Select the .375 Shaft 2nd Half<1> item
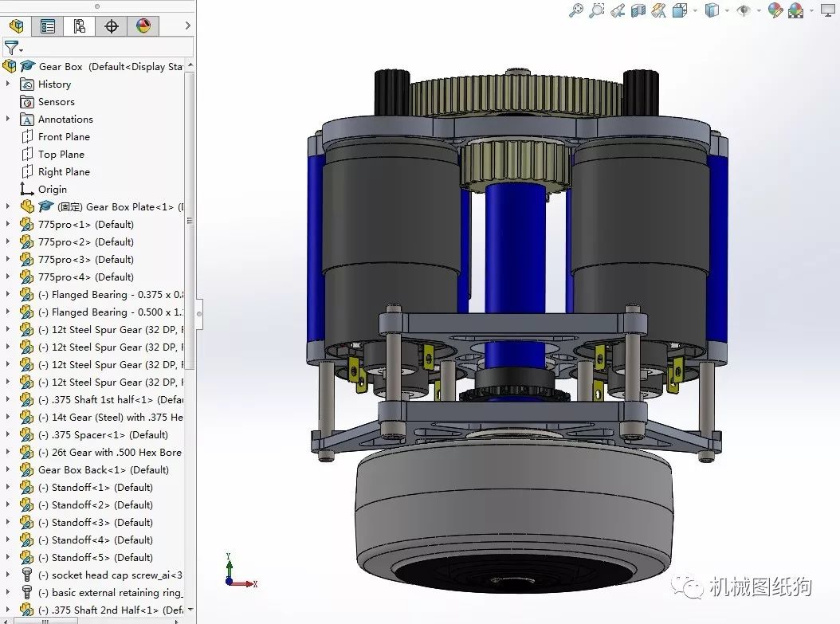The width and height of the screenshot is (840, 624). pyautogui.click(x=110, y=610)
